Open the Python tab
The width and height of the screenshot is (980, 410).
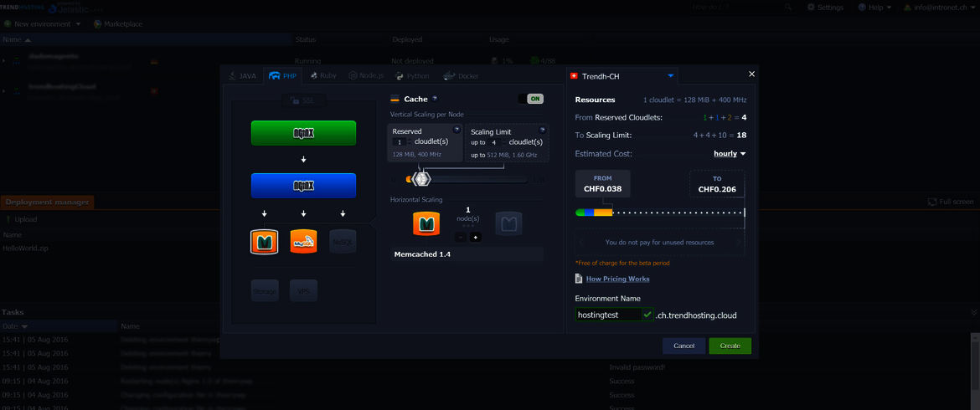[412, 76]
